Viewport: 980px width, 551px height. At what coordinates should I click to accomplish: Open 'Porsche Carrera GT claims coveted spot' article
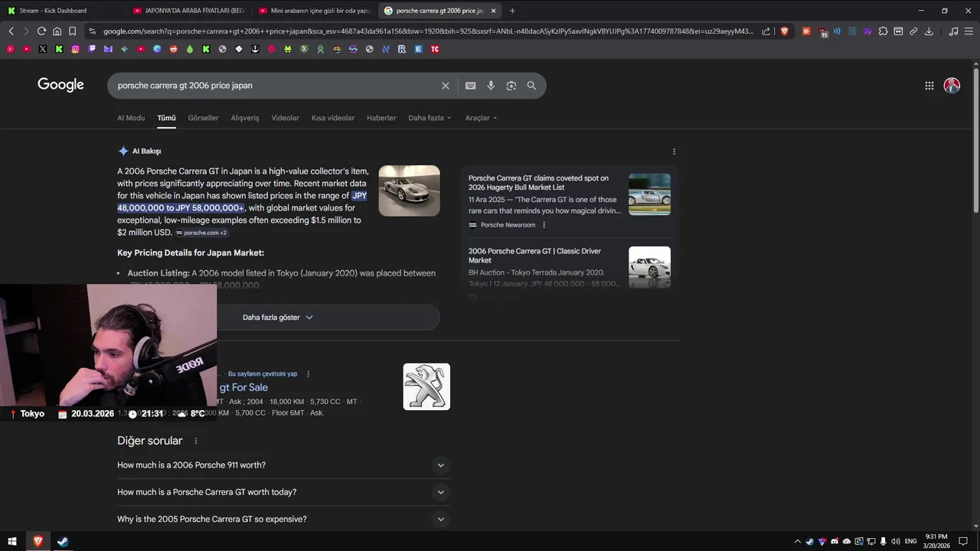(538, 183)
